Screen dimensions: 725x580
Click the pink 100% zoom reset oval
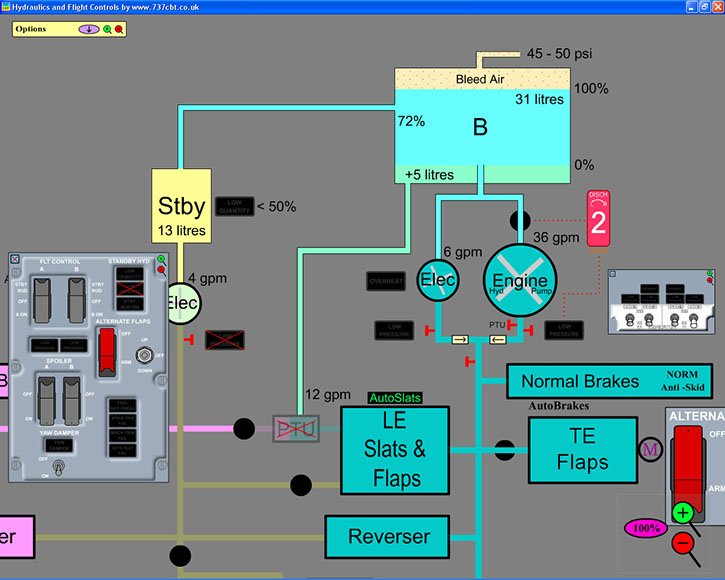point(645,527)
